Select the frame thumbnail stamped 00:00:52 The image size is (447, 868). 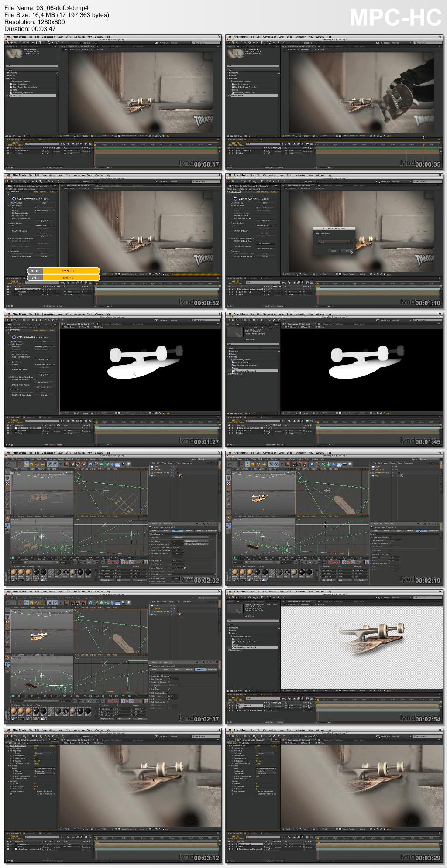(x=113, y=240)
